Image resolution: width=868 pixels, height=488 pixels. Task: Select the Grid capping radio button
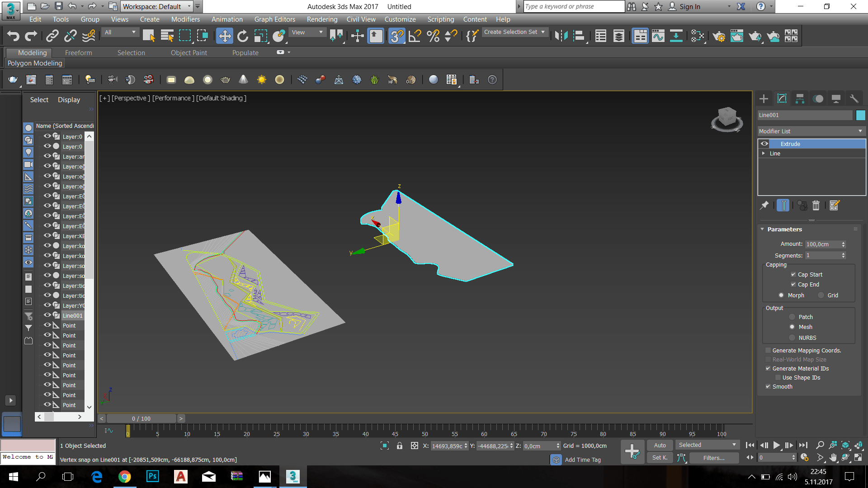click(x=821, y=295)
